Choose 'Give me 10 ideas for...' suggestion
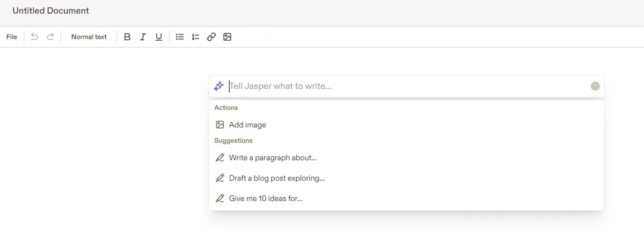The image size is (644, 239). (x=266, y=199)
